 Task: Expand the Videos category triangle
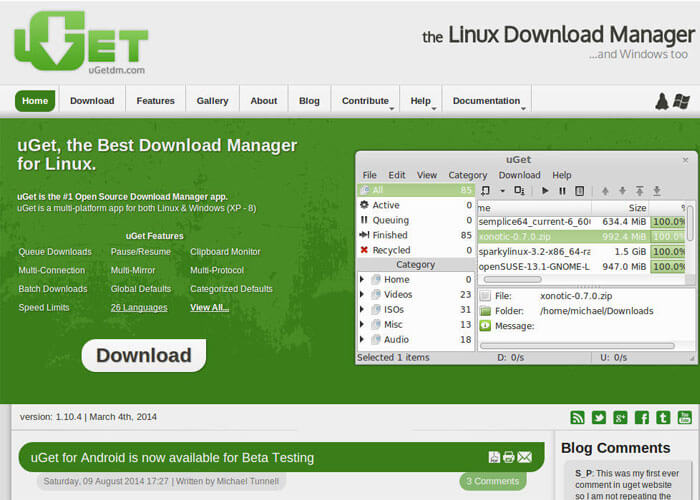click(362, 295)
